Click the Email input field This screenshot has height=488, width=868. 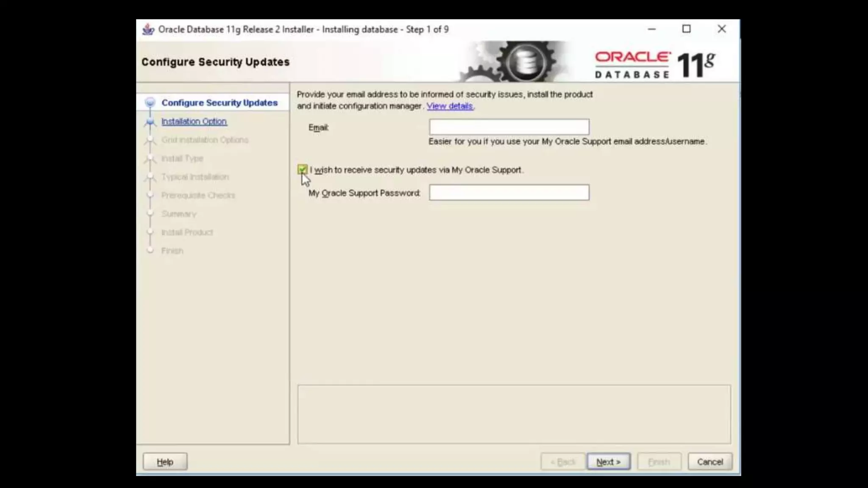coord(509,127)
